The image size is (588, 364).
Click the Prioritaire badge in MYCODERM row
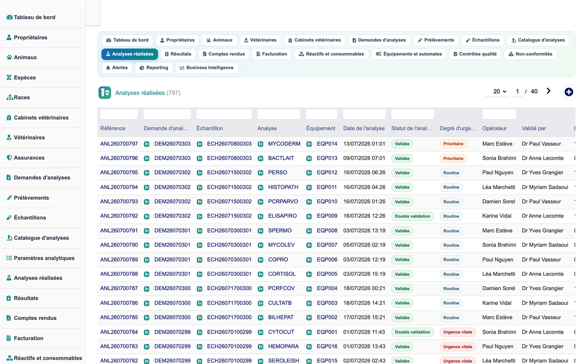pyautogui.click(x=453, y=144)
